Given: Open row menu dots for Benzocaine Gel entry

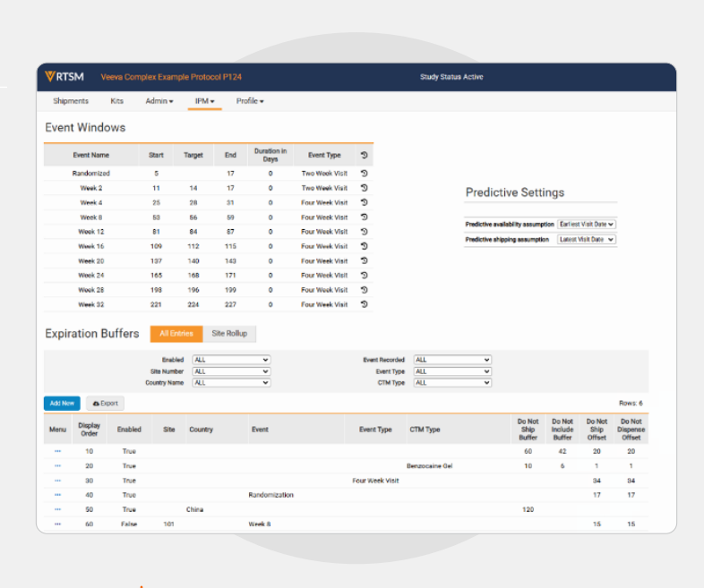Looking at the screenshot, I should [57, 466].
